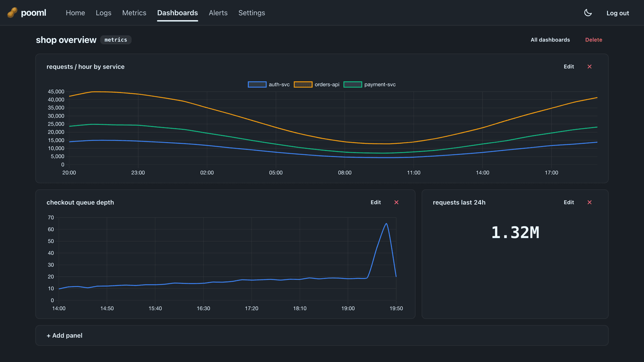This screenshot has width=644, height=362.
Task: Toggle the orders-api legend series
Action: (317, 85)
